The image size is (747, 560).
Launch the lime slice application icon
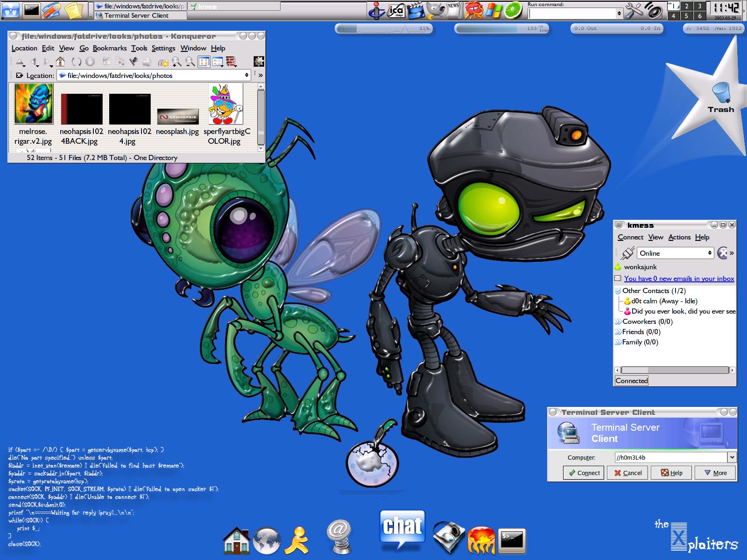pos(514,10)
